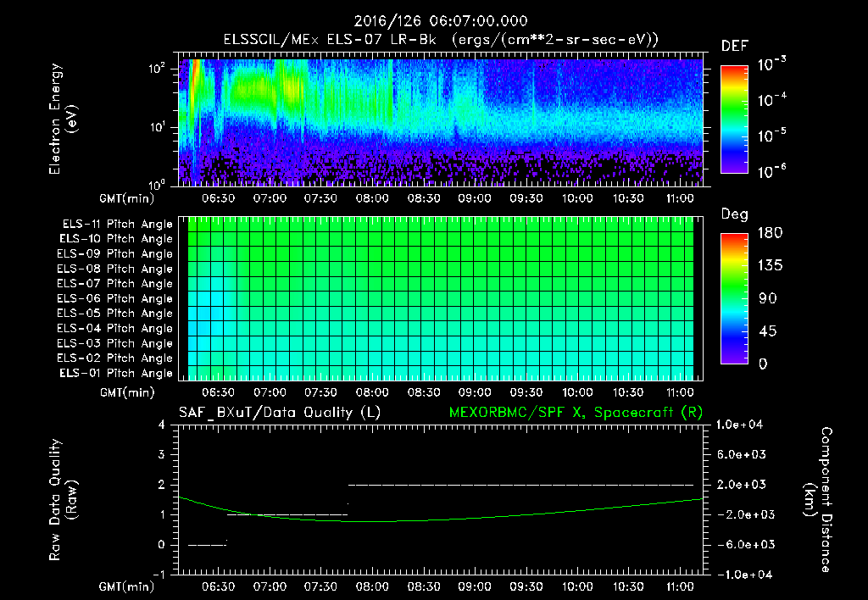Click the 10^-6 DEF scale value
The height and width of the screenshot is (600, 868).
click(x=771, y=171)
